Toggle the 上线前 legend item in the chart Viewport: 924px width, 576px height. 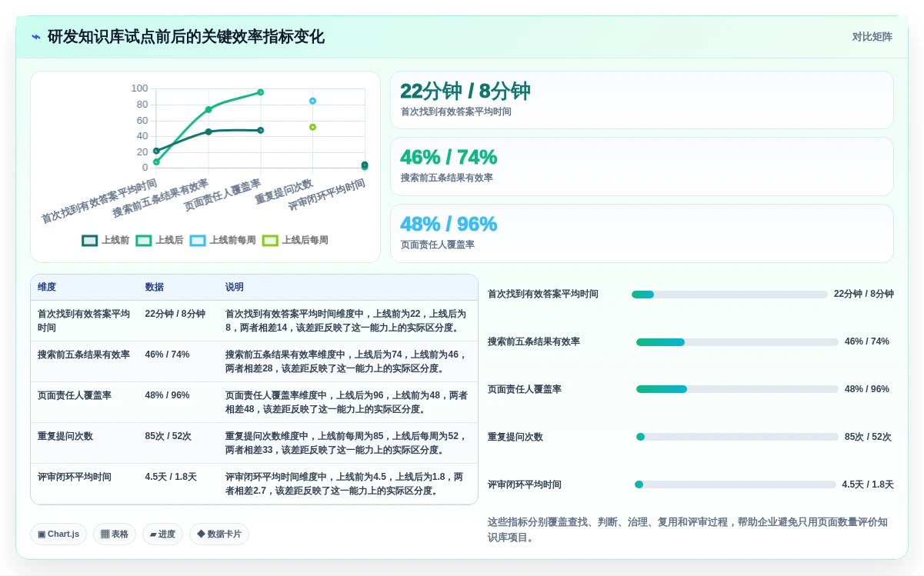click(106, 240)
